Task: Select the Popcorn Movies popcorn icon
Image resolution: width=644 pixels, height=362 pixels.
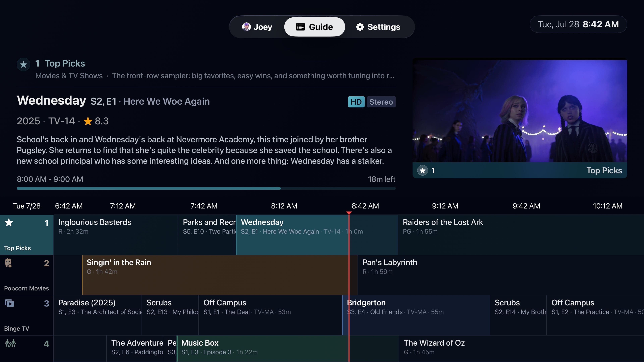Action: coord(8,263)
